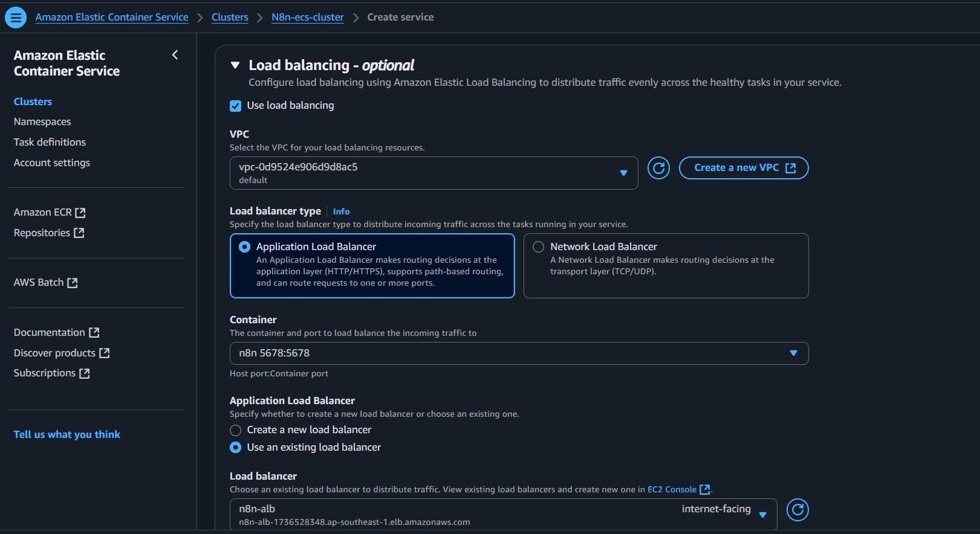Click the Load balancing - optional heading
Image resolution: width=980 pixels, height=534 pixels.
pyautogui.click(x=331, y=65)
